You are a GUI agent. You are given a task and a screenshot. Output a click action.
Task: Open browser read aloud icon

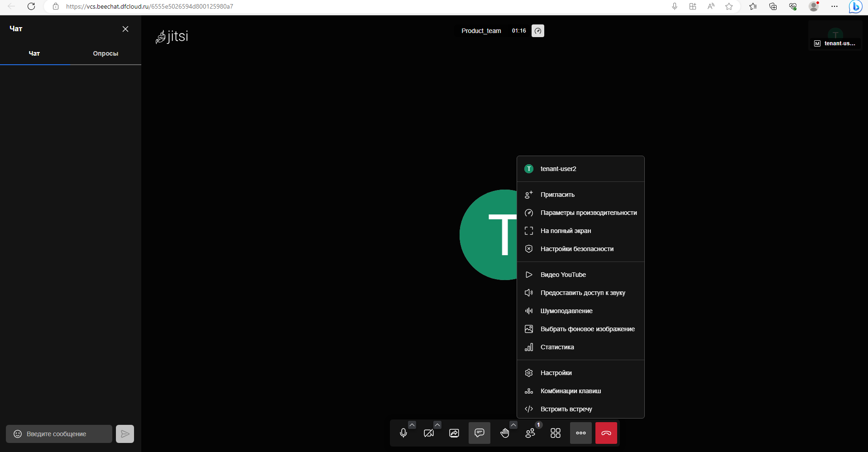[x=711, y=6]
